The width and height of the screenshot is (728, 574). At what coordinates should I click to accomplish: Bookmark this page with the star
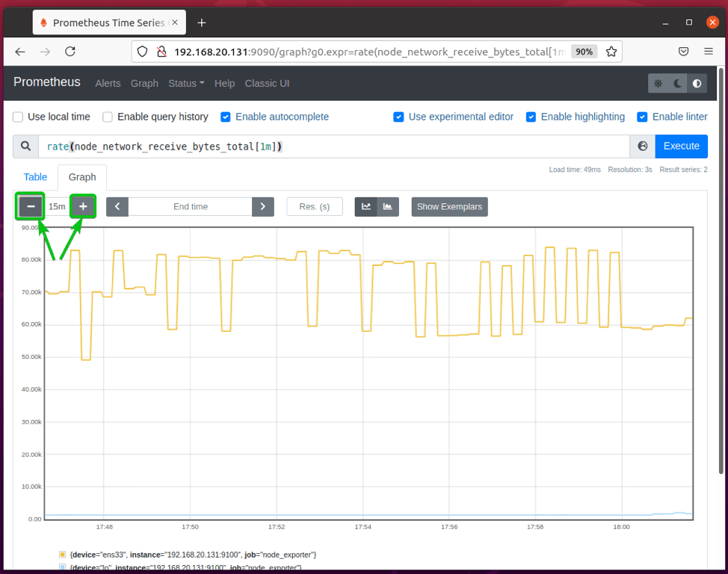[x=611, y=52]
